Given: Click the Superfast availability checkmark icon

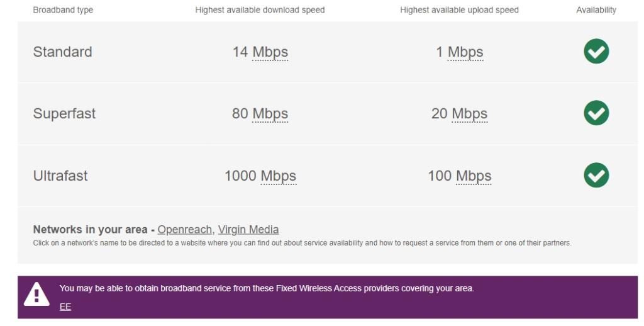Looking at the screenshot, I should (596, 113).
